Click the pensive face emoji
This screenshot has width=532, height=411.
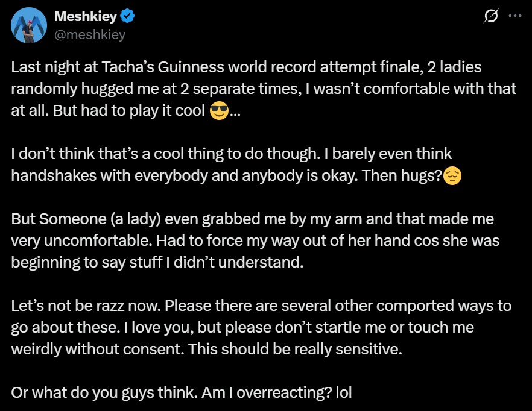click(x=452, y=176)
